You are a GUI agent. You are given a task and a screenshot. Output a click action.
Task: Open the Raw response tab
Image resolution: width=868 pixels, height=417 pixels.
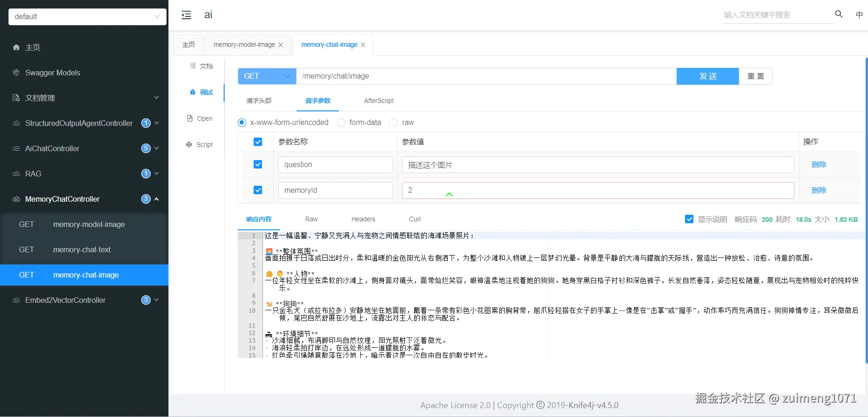(x=311, y=219)
